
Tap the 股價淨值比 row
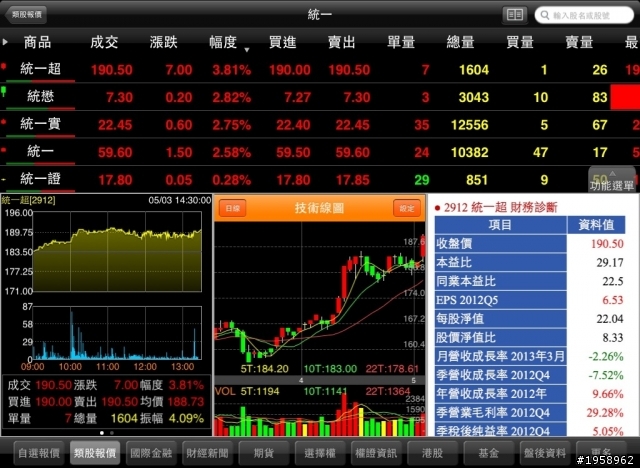tap(530, 337)
